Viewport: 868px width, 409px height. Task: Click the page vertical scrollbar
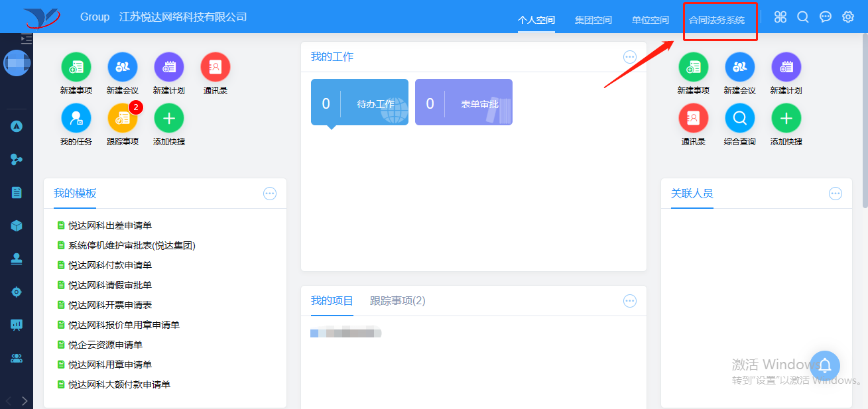tap(864, 133)
